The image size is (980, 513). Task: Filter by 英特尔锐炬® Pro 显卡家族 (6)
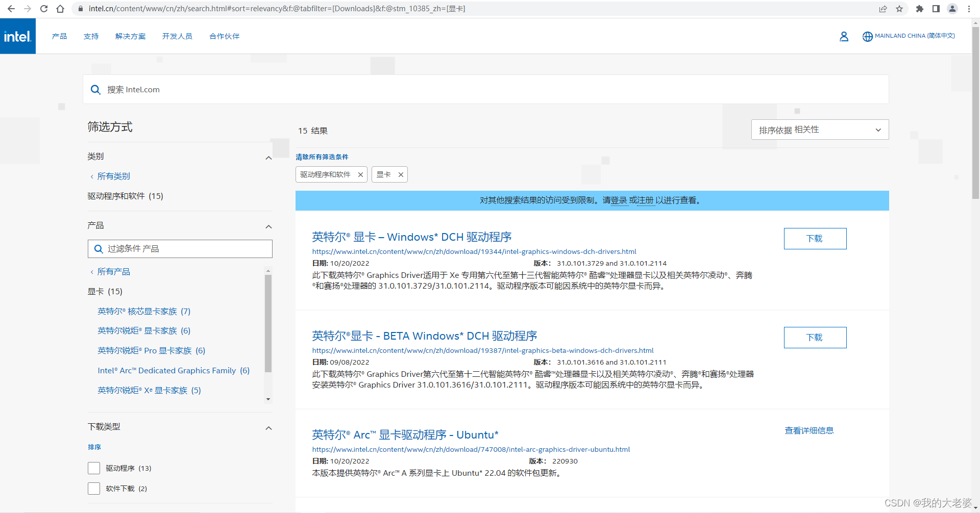152,350
